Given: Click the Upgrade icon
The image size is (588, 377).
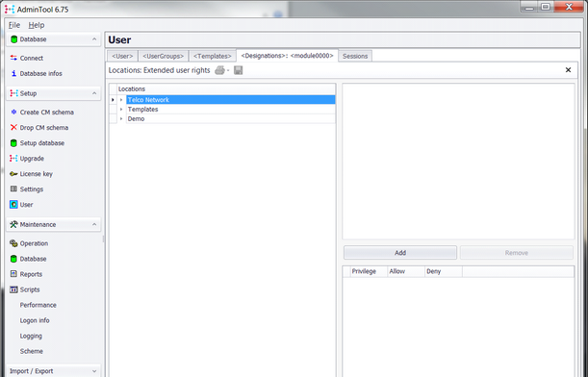Looking at the screenshot, I should coord(13,158).
